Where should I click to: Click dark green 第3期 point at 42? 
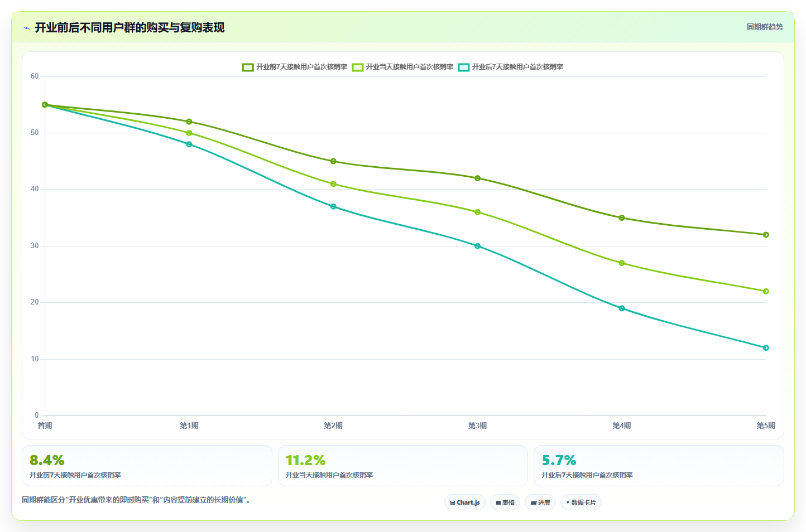[x=477, y=178]
